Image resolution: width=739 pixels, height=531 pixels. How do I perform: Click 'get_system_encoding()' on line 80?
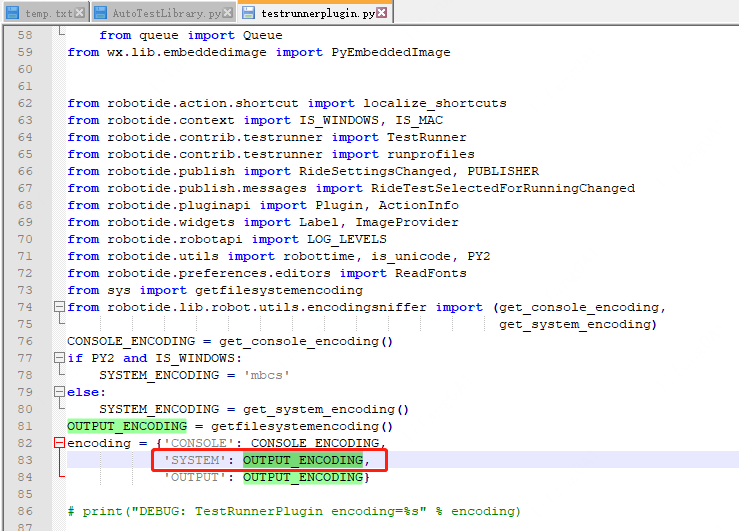(x=326, y=409)
